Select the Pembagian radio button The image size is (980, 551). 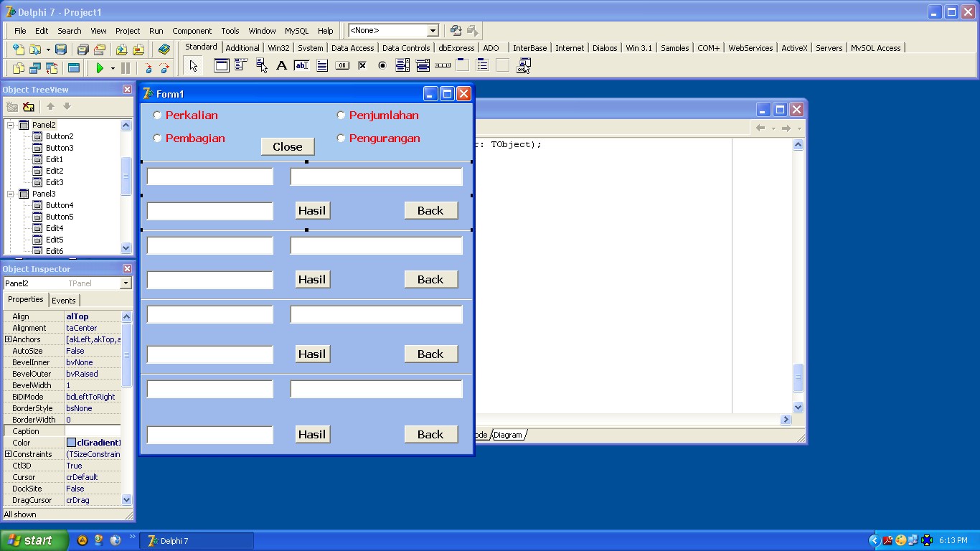click(x=158, y=138)
